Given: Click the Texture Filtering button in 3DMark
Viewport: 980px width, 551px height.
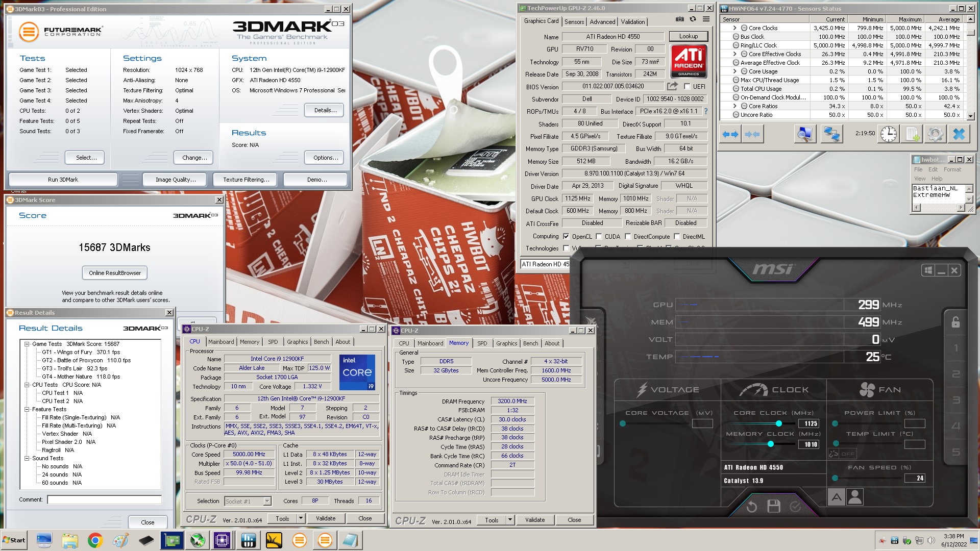Looking at the screenshot, I should [246, 180].
